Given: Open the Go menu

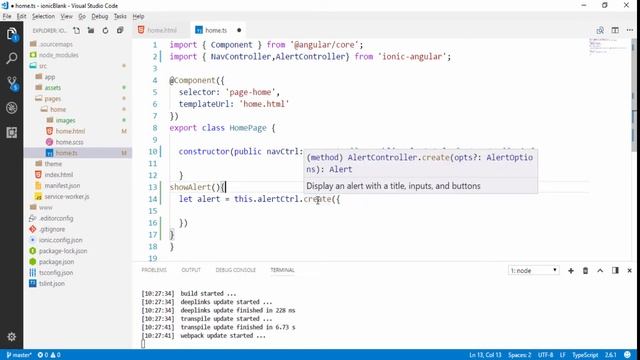Looking at the screenshot, I should tap(82, 16).
